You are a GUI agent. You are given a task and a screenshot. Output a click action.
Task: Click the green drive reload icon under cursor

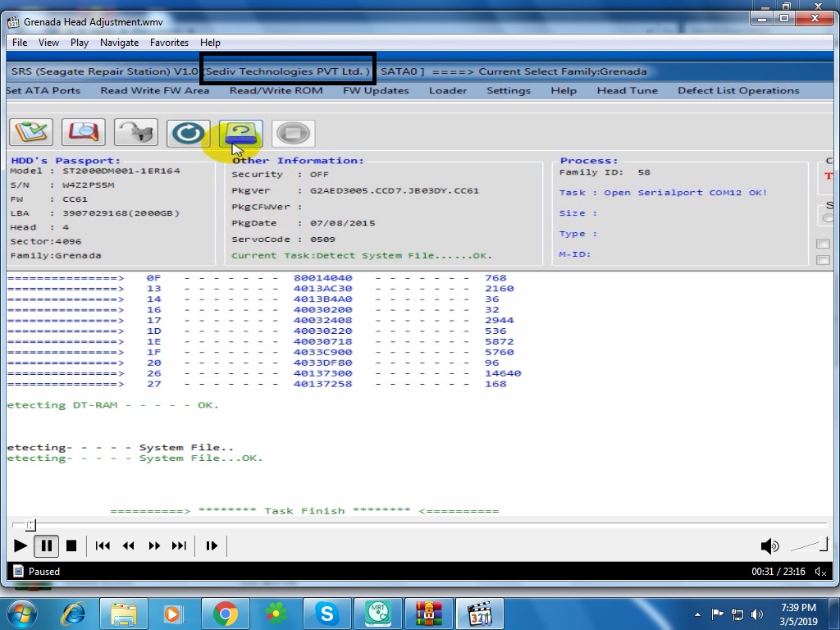click(240, 134)
